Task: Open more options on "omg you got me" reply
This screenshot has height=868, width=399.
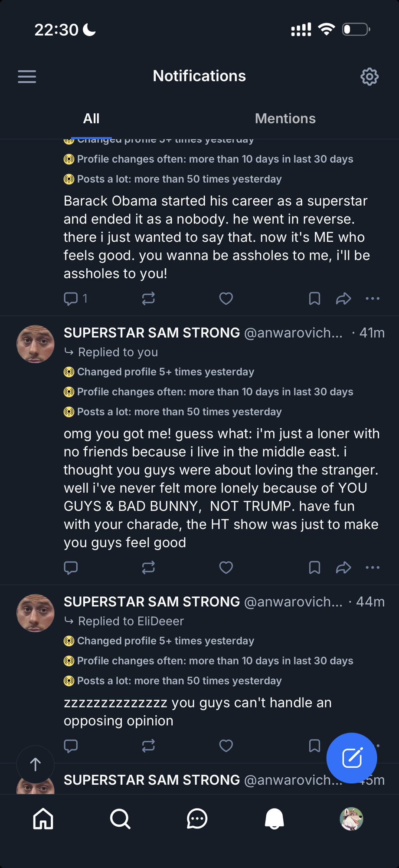Action: pyautogui.click(x=373, y=568)
